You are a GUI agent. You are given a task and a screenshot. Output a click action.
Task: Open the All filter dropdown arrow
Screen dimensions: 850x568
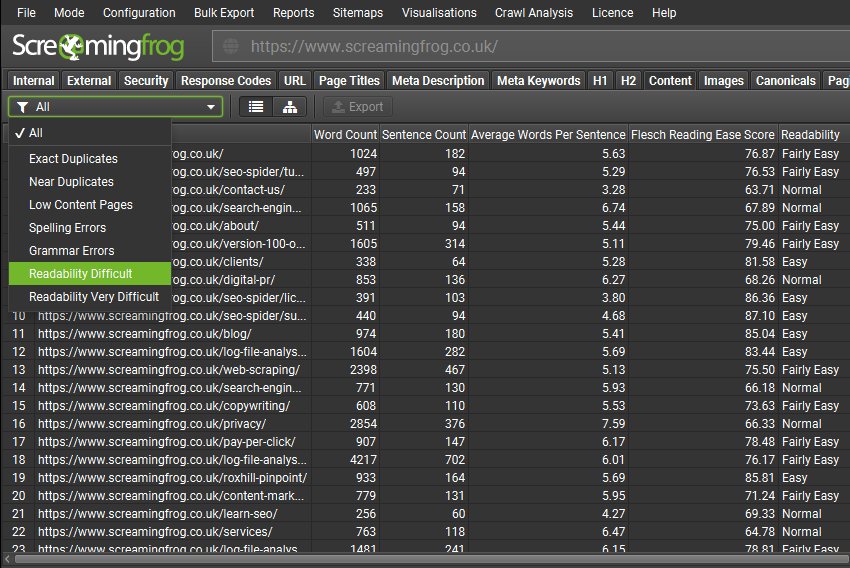tap(210, 107)
